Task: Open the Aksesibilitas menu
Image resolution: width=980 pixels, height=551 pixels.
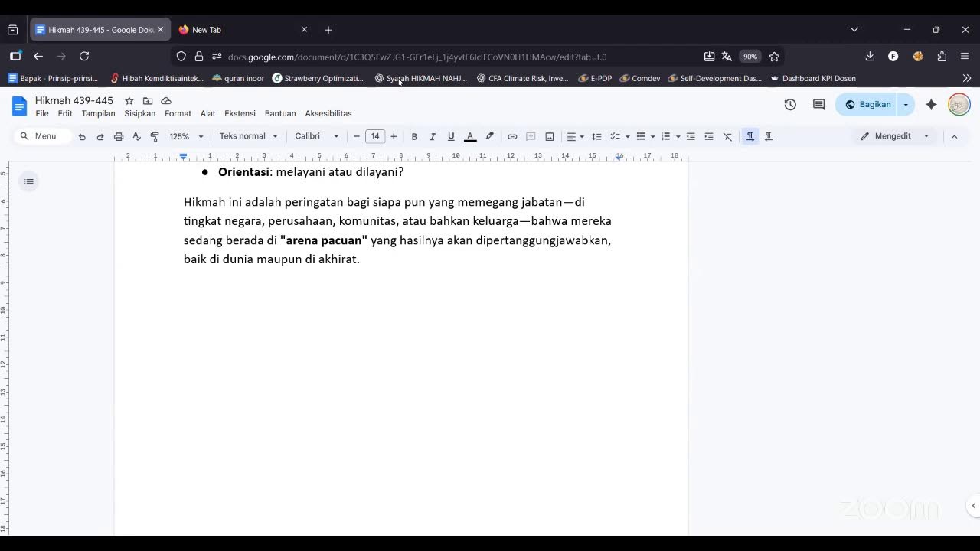Action: (x=328, y=113)
